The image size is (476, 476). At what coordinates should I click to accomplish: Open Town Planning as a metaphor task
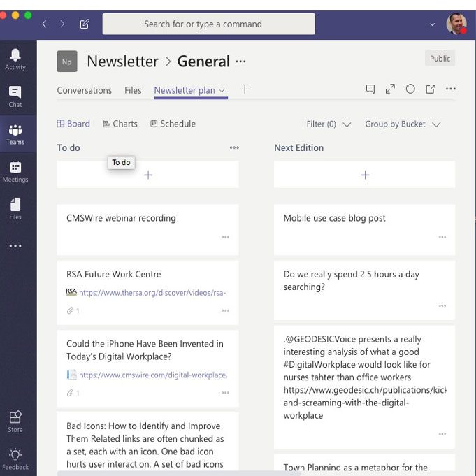(365, 462)
